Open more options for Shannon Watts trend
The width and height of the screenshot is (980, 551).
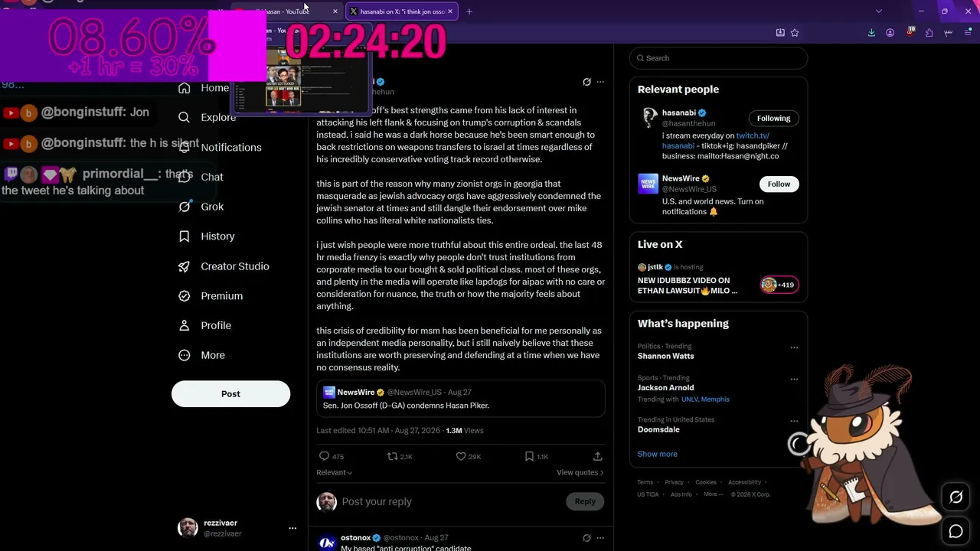pyautogui.click(x=794, y=347)
